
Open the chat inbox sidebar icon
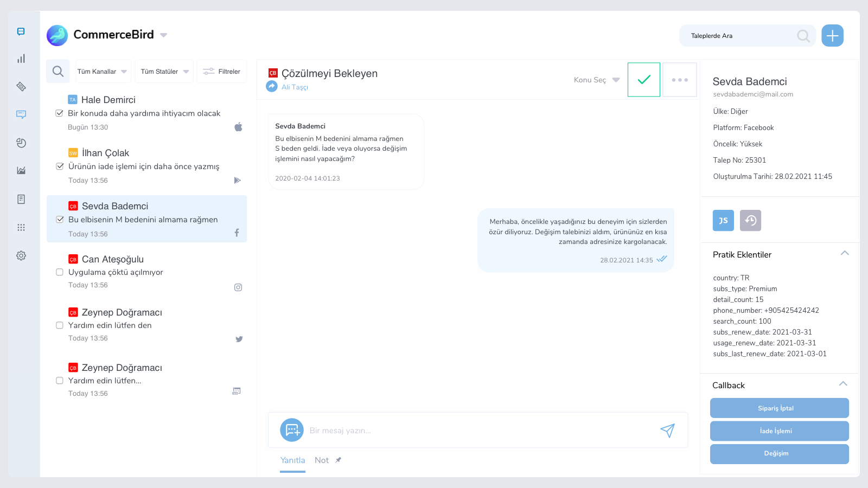click(21, 31)
